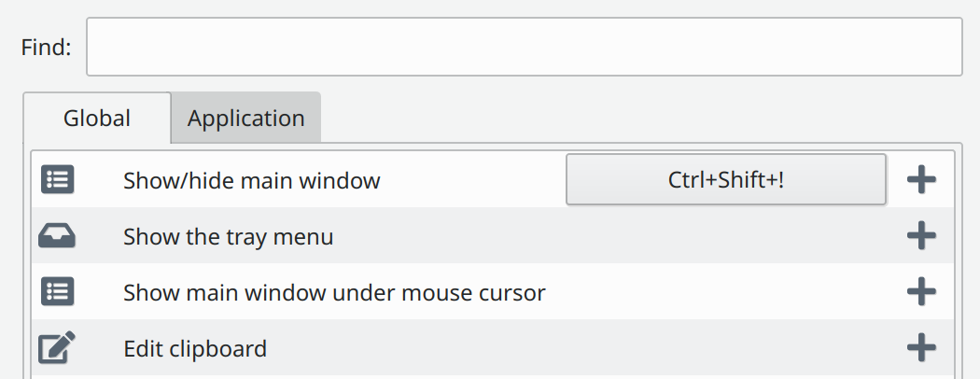Viewport: 980px width, 379px height.
Task: Click the Show/hide main window list icon
Action: tap(58, 180)
